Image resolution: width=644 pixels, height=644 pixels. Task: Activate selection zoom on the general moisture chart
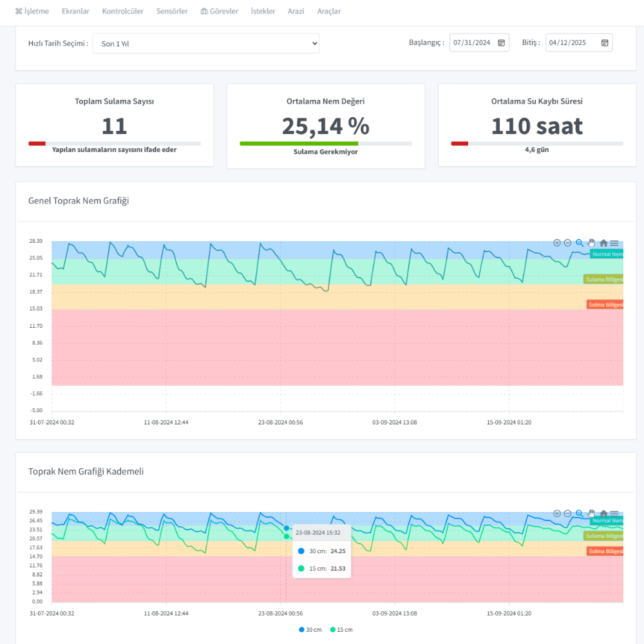(x=579, y=243)
